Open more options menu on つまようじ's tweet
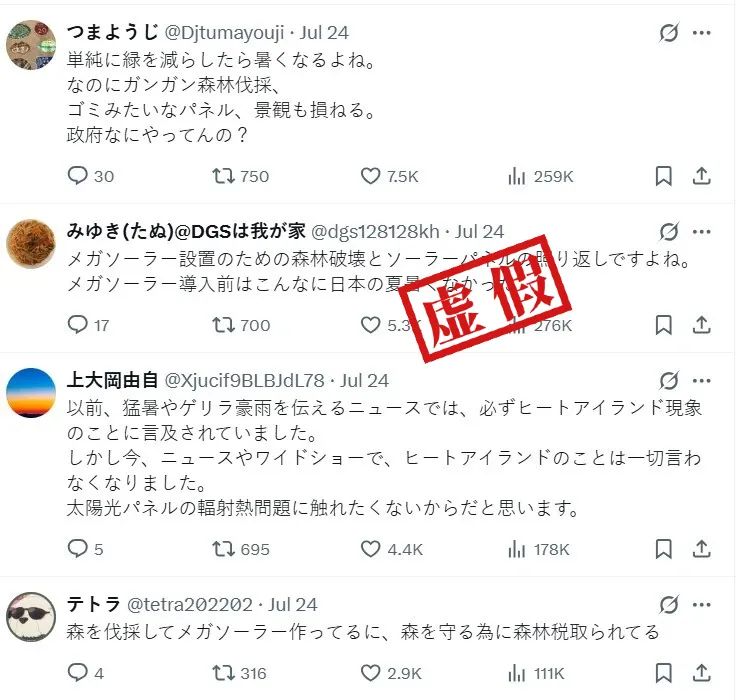 point(702,33)
